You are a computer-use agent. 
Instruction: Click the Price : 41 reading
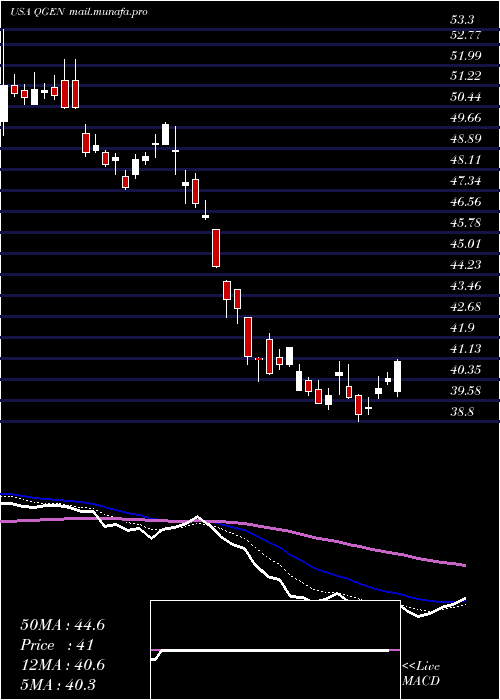56,645
